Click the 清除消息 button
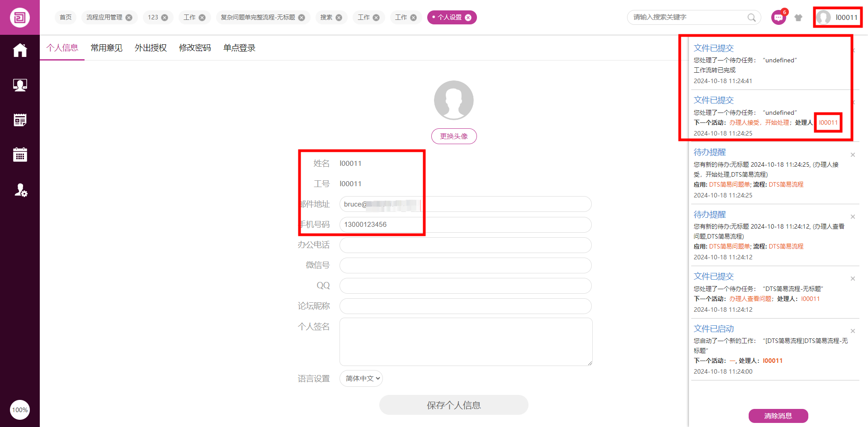Image resolution: width=868 pixels, height=427 pixels. pyautogui.click(x=778, y=416)
